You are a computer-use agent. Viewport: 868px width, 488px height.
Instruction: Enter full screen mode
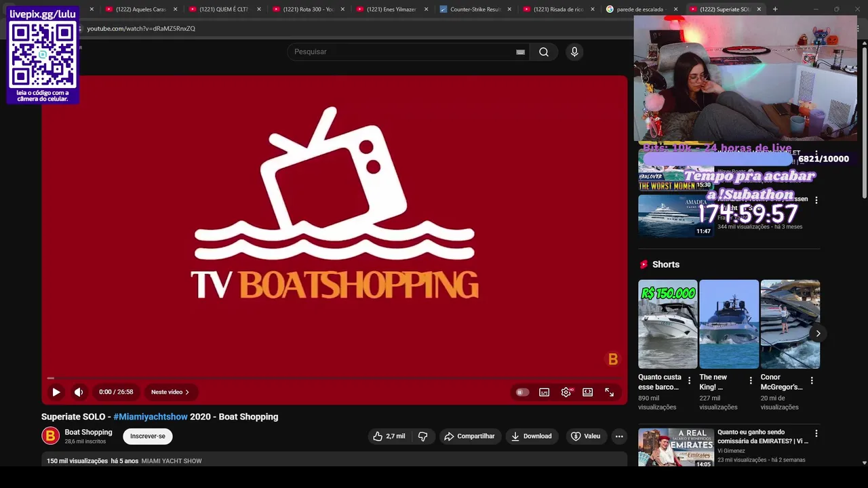pos(609,392)
